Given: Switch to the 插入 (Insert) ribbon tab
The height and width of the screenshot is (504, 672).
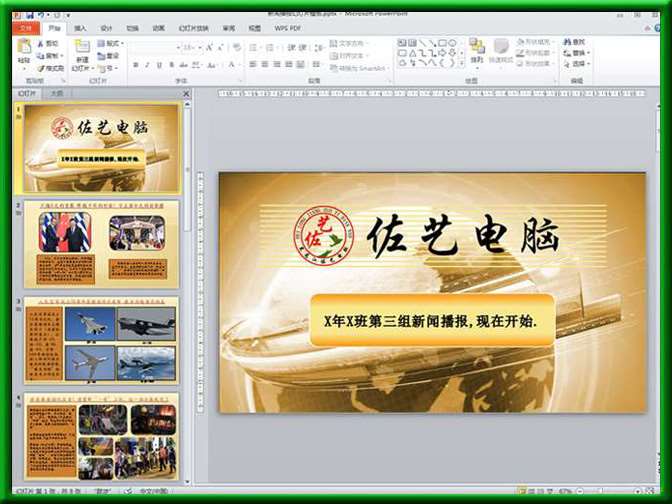Looking at the screenshot, I should [80, 28].
